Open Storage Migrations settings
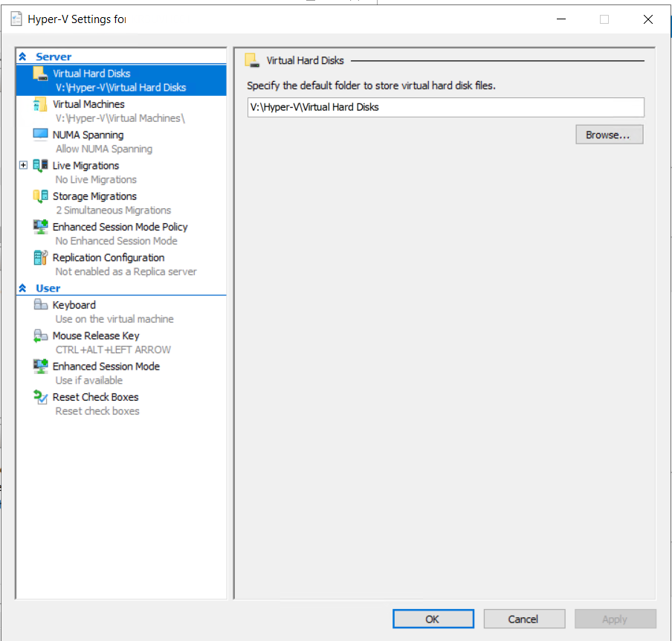Image resolution: width=672 pixels, height=641 pixels. [x=121, y=203]
